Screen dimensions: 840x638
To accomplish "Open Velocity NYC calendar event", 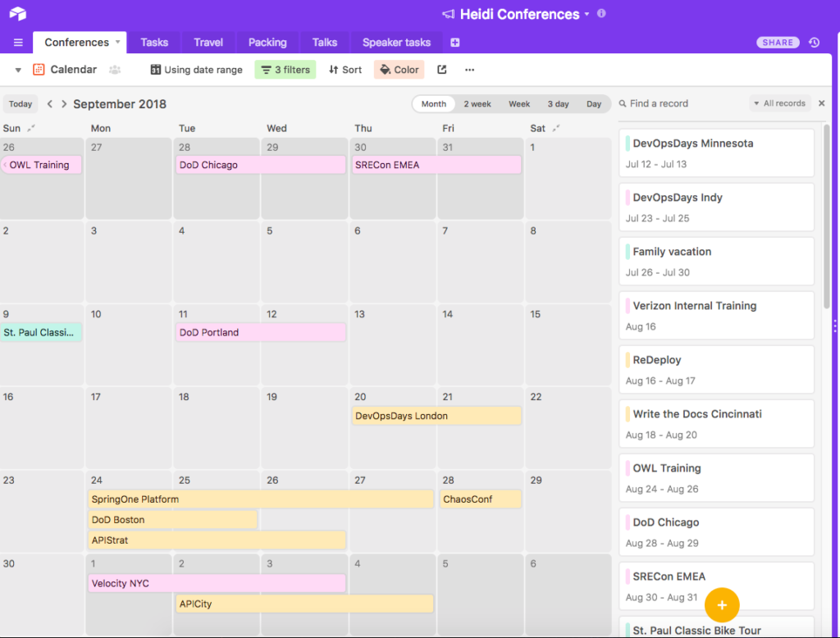I will (x=217, y=583).
